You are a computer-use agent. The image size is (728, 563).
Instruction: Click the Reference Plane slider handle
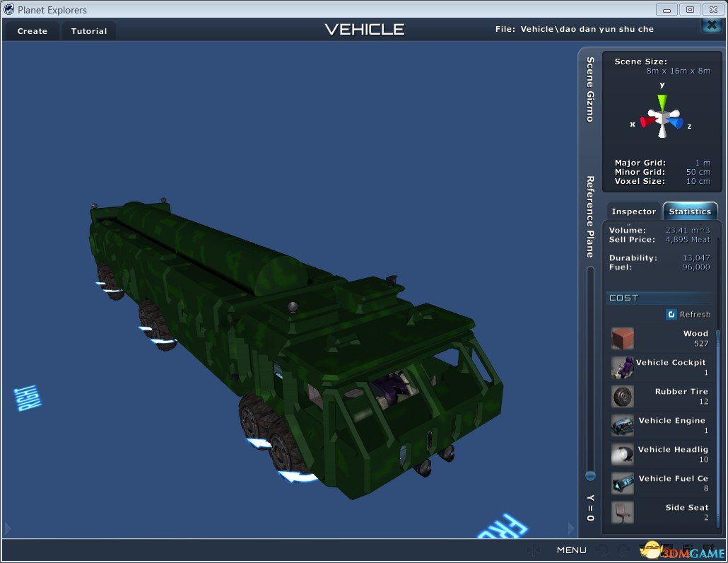[x=590, y=475]
